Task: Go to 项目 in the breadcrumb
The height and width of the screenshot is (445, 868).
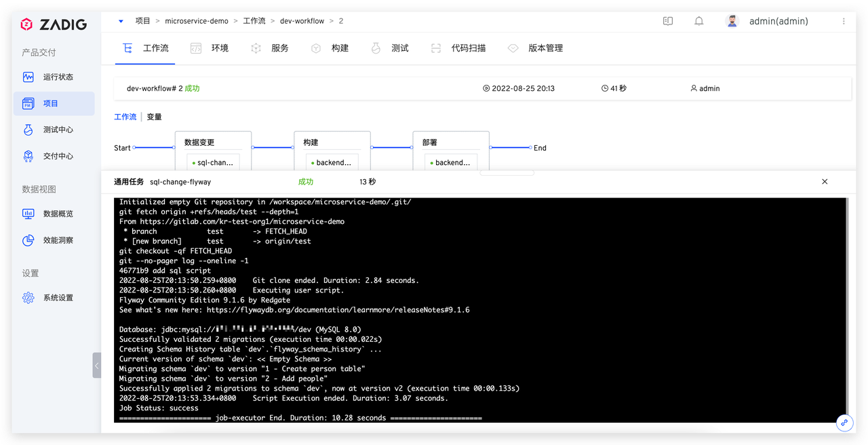Action: (x=142, y=21)
